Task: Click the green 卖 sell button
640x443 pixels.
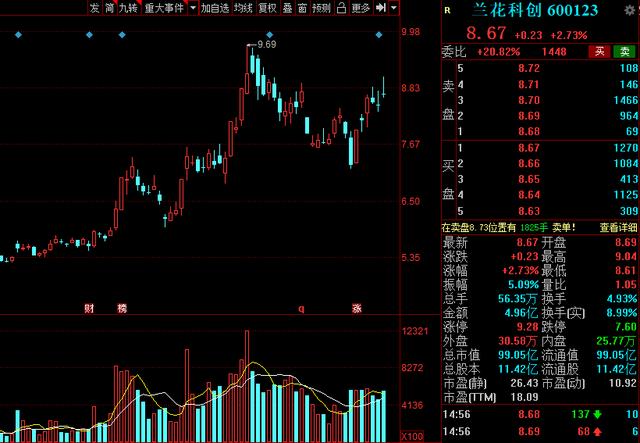Action: 625,51
